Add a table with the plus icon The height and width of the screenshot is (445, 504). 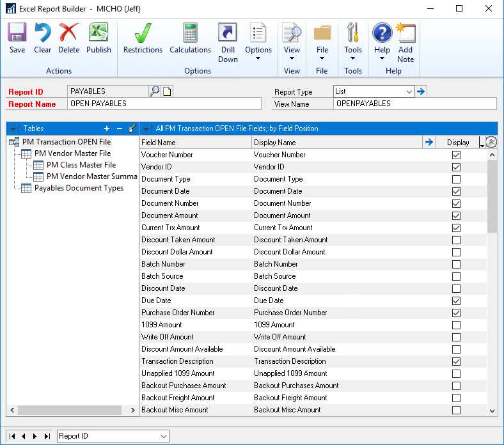[x=107, y=129]
